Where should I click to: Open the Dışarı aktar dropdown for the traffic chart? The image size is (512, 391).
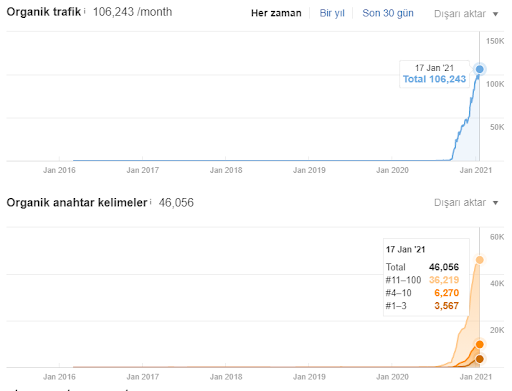point(466,14)
